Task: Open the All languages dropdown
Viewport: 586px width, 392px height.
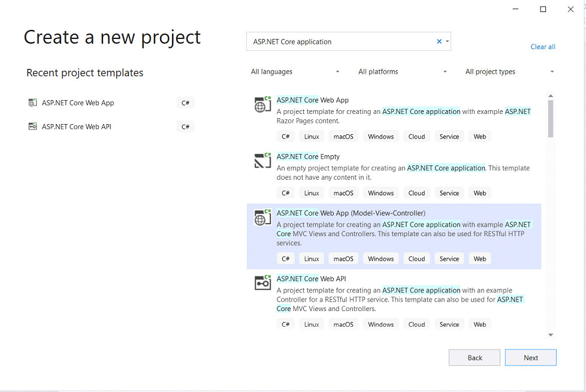Action: [x=295, y=72]
